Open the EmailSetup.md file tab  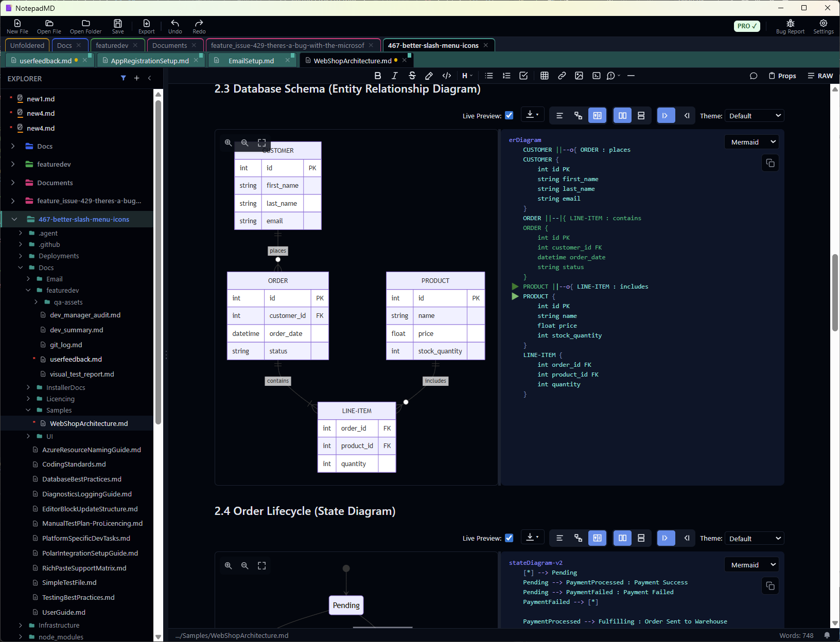[x=251, y=61]
